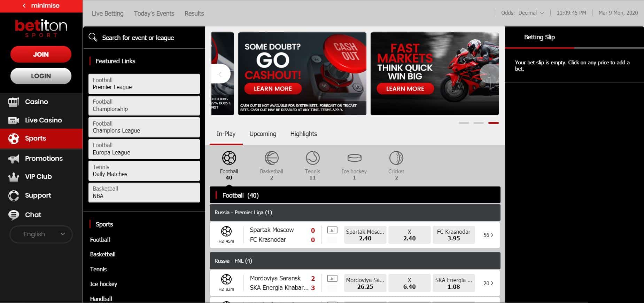Viewport: 644px width, 303px height.
Task: Open Football Championship featured link
Action: click(x=144, y=105)
